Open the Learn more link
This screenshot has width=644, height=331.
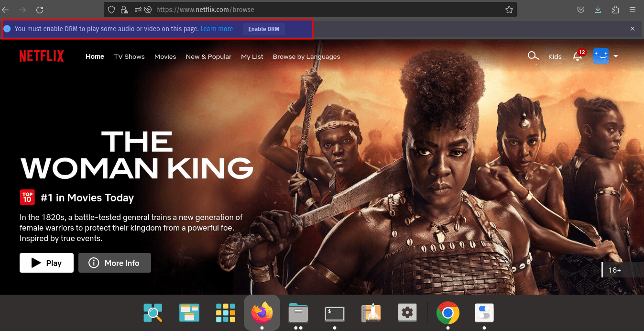pos(217,29)
